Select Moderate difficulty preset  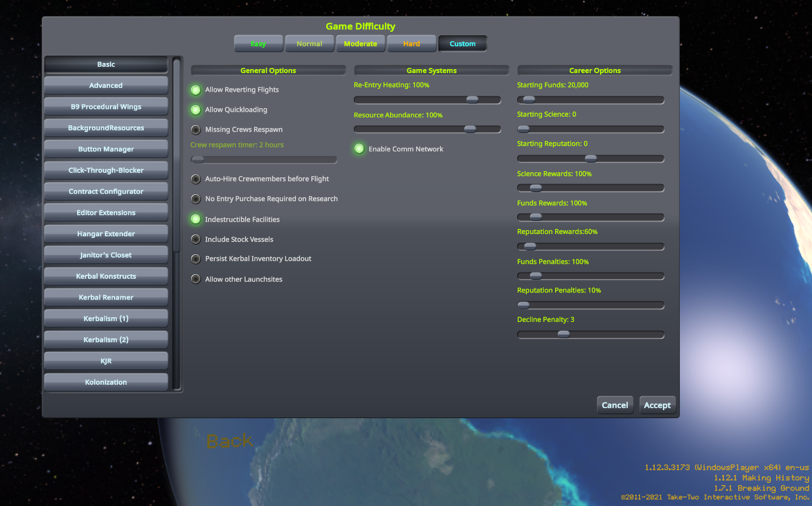click(x=361, y=44)
